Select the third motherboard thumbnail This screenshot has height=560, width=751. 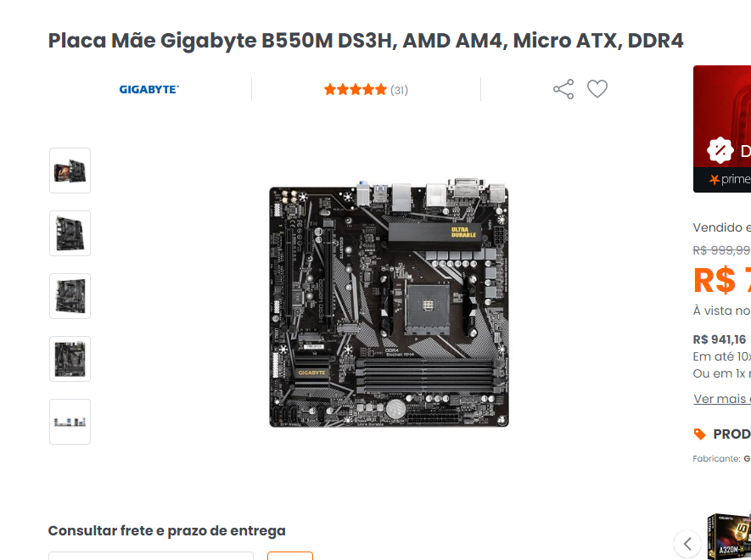(70, 296)
